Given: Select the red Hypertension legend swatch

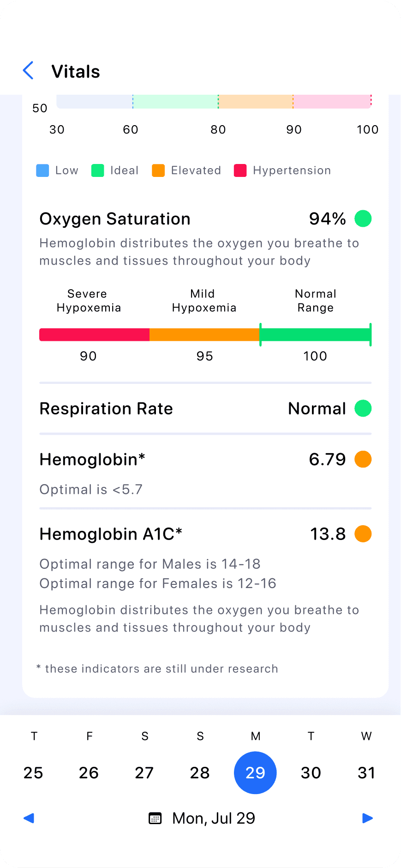Looking at the screenshot, I should [240, 170].
